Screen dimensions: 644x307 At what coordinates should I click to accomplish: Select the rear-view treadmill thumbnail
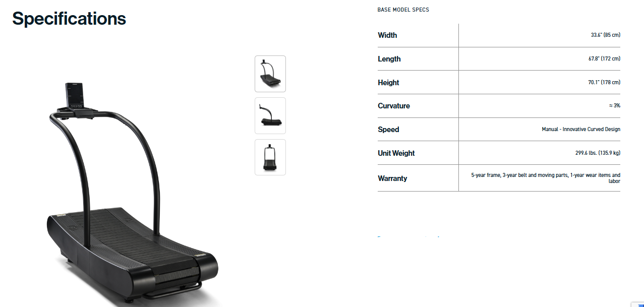(x=270, y=157)
